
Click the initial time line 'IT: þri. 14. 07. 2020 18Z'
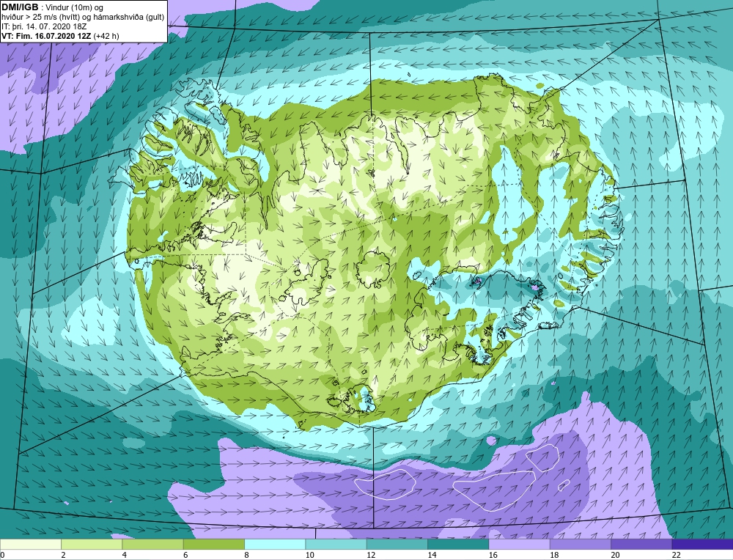[x=44, y=26]
